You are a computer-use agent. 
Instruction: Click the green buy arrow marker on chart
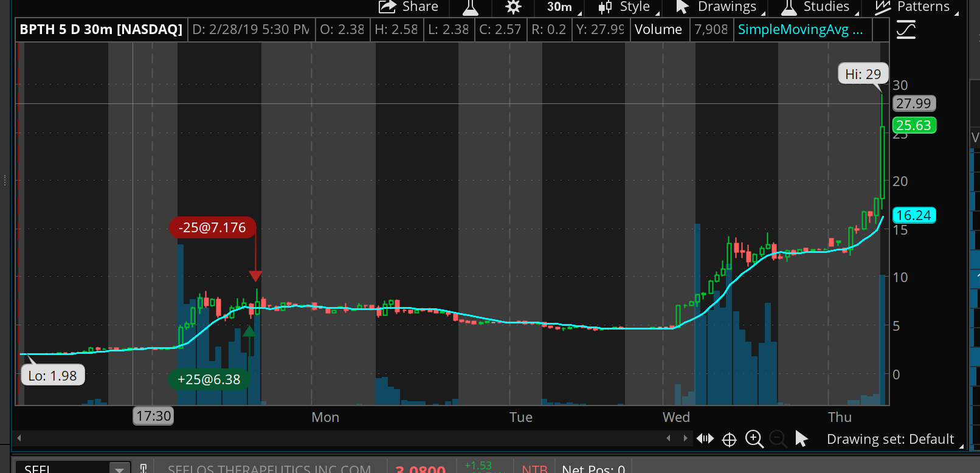pos(249,331)
